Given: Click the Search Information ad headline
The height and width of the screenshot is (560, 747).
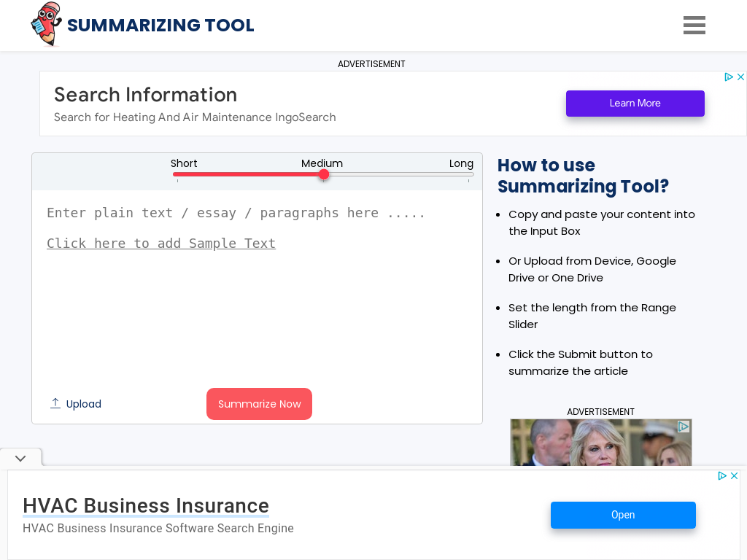Looking at the screenshot, I should click(145, 95).
